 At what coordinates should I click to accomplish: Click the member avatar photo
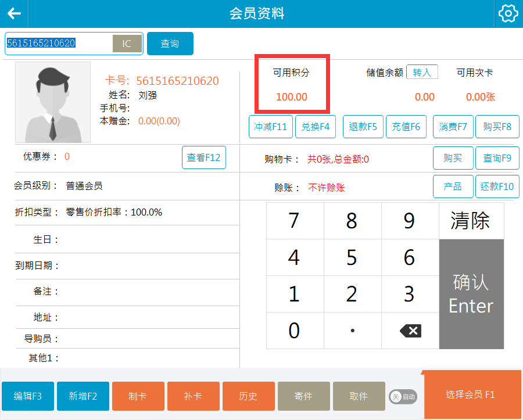pyautogui.click(x=53, y=102)
